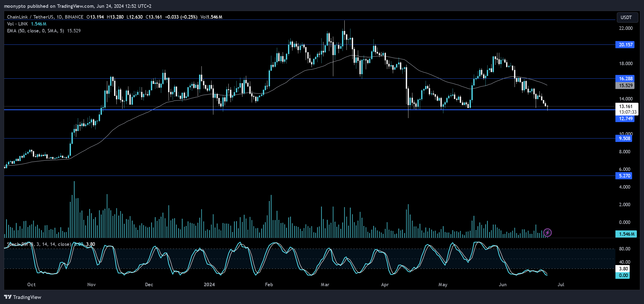Select the ChainLink / TetherUS symbol title
The height and width of the screenshot is (304, 644).
(x=45, y=17)
